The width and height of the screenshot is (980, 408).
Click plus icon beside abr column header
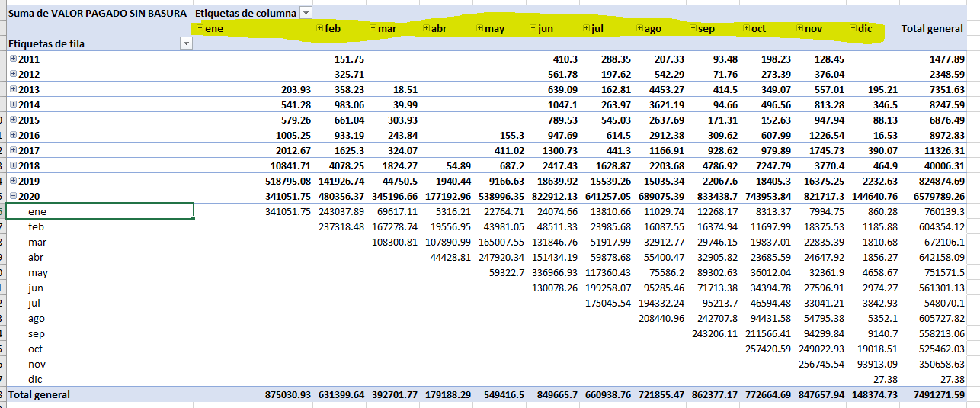(x=427, y=28)
